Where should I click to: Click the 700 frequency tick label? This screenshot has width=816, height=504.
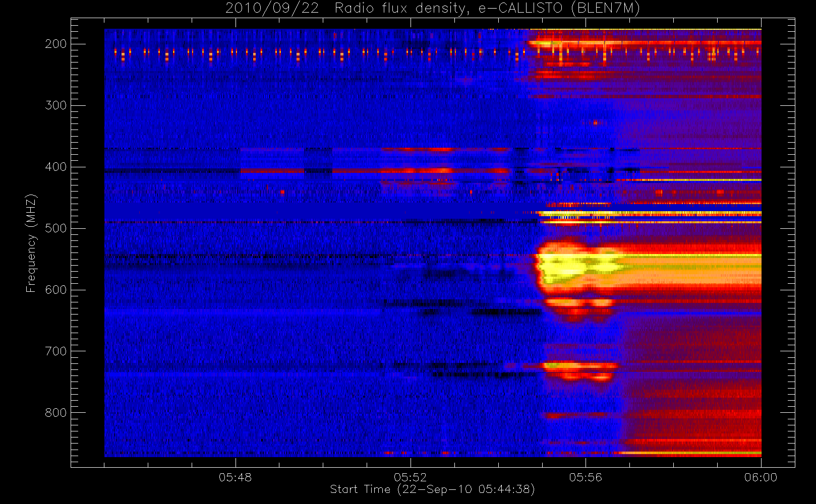(x=56, y=351)
